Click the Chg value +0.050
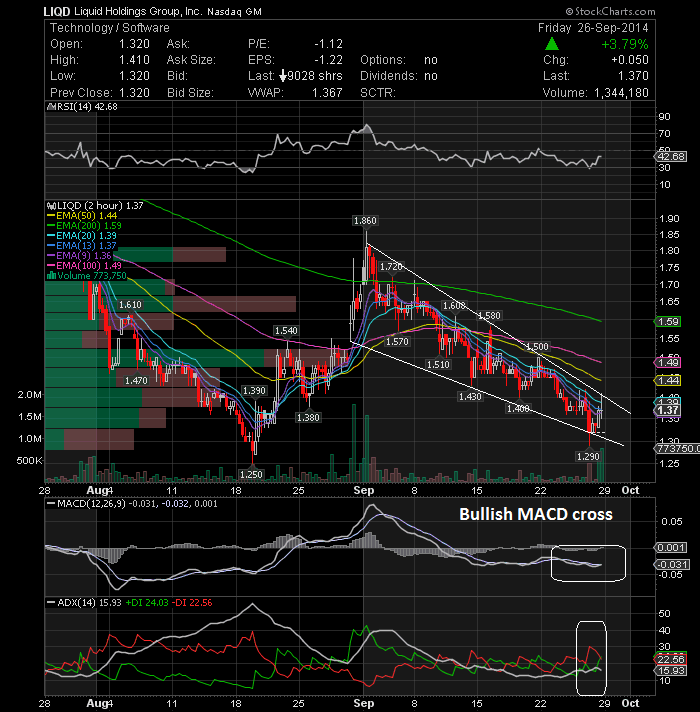Screen dimensions: 700x712 point(630,60)
